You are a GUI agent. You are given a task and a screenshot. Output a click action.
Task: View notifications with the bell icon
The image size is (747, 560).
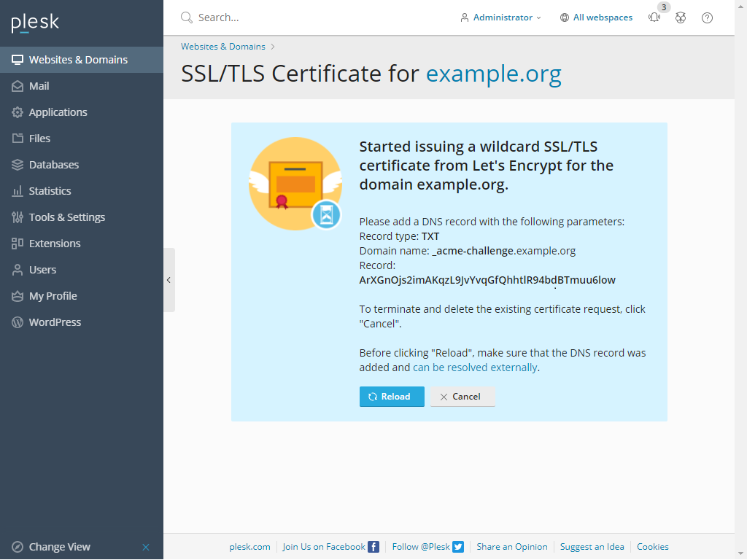click(x=654, y=17)
